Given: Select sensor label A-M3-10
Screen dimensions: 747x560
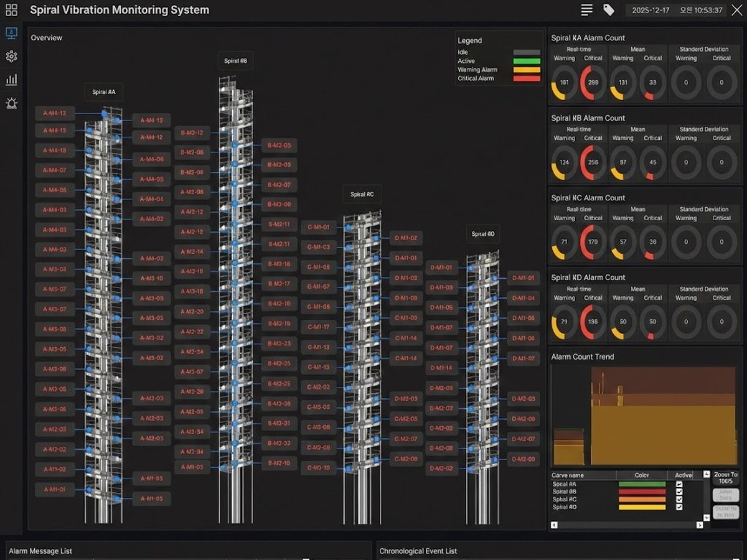Looking at the screenshot, I should (x=152, y=278).
